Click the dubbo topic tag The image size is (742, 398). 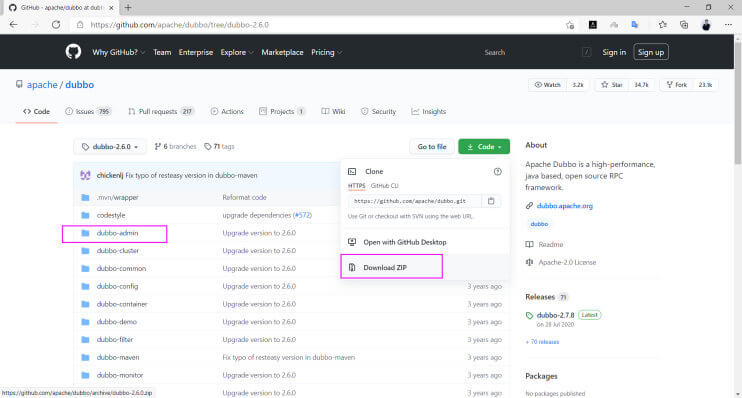(539, 224)
